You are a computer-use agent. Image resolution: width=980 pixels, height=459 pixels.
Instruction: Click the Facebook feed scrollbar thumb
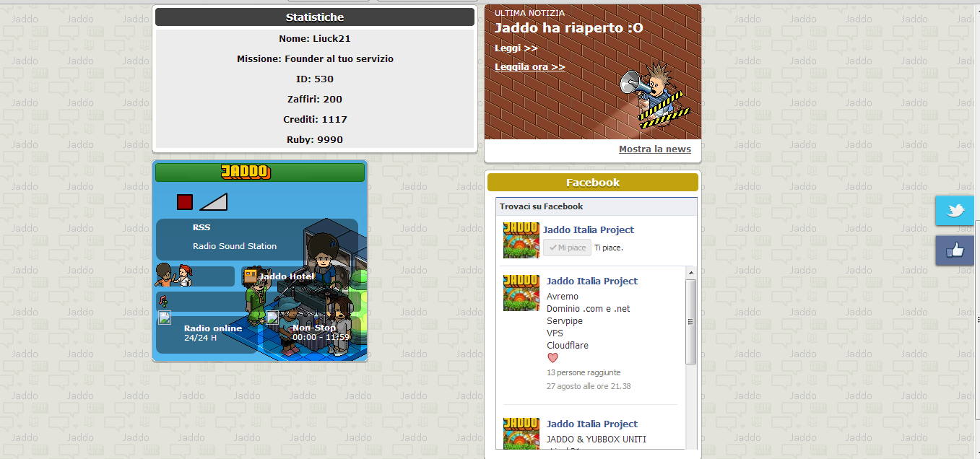(x=691, y=322)
